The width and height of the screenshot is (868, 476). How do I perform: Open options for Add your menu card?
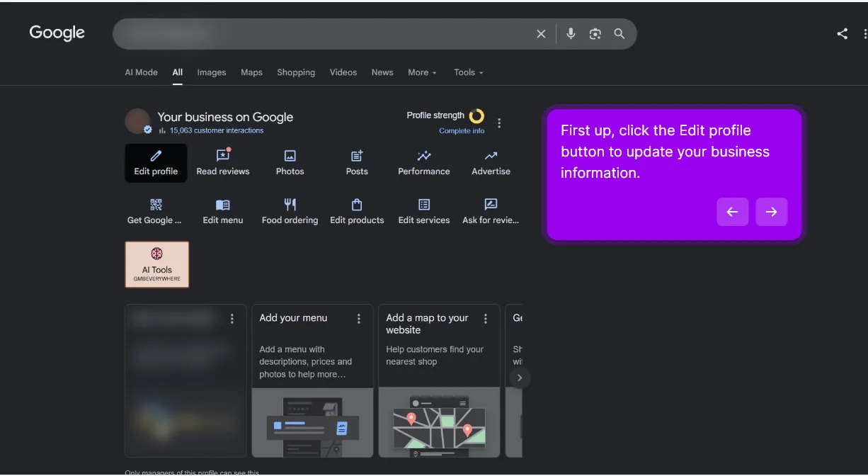coord(359,319)
